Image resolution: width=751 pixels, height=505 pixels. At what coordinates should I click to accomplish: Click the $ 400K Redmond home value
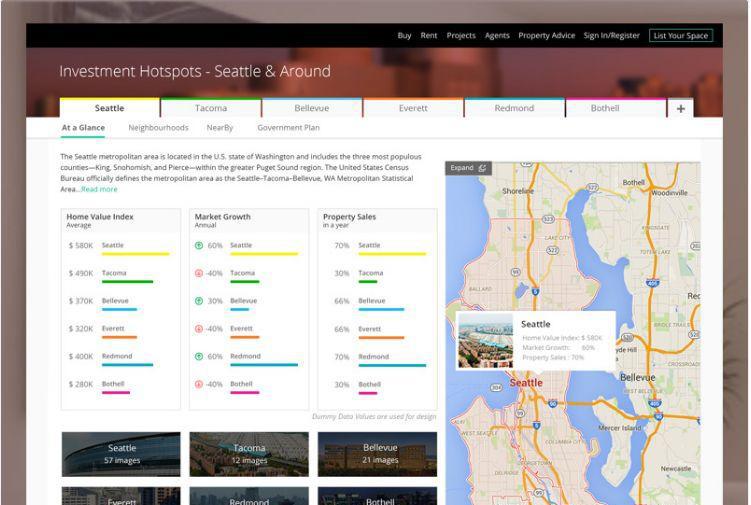[80, 357]
